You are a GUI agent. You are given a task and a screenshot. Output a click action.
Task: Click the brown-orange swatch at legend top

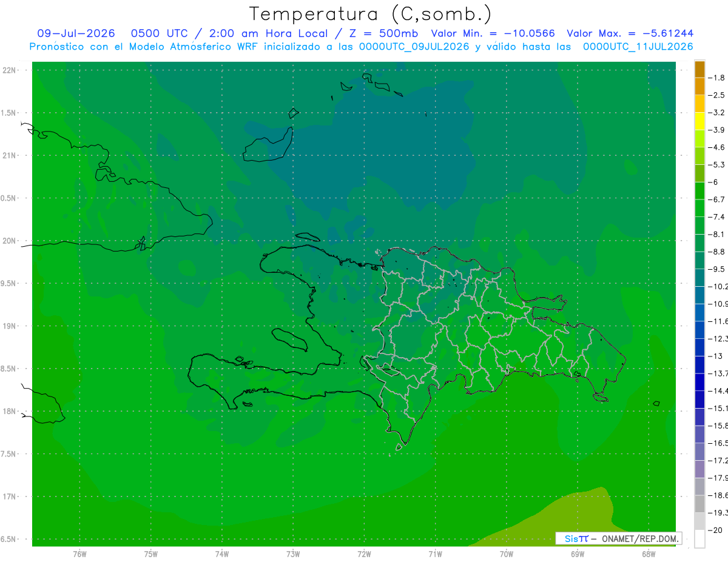coord(699,70)
